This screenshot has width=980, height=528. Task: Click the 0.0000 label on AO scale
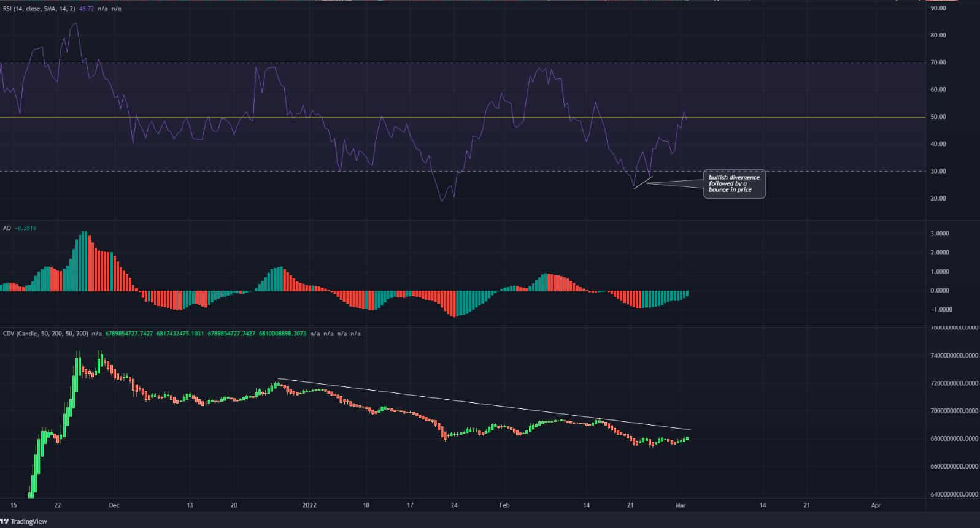[939, 291]
